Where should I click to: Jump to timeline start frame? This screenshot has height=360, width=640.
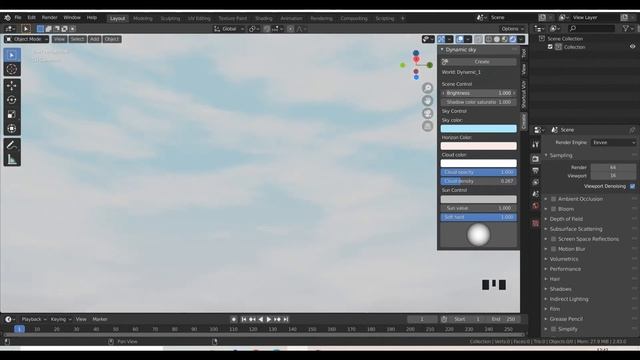pos(244,319)
